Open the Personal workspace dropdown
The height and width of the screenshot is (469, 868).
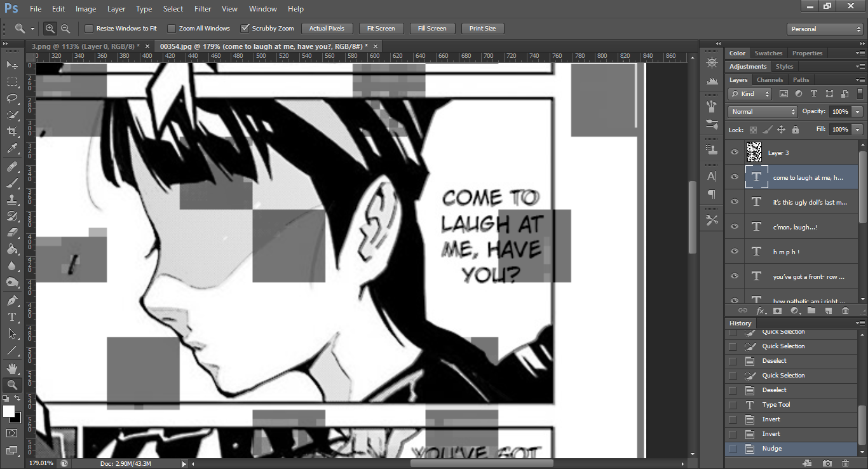click(825, 29)
